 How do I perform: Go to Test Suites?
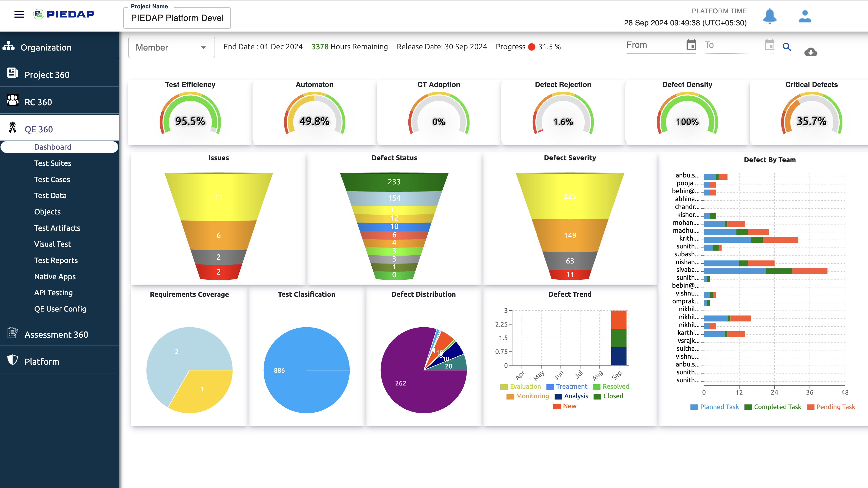point(53,163)
